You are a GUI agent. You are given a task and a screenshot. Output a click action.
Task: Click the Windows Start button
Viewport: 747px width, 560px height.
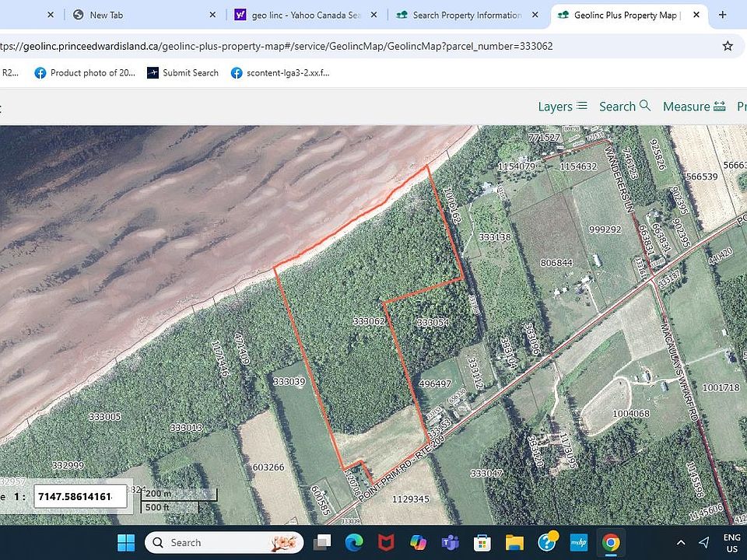coord(126,542)
